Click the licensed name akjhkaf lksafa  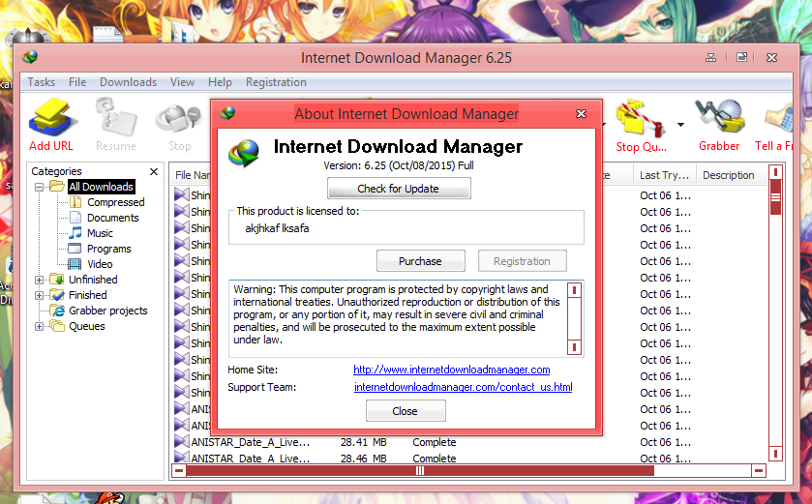(277, 228)
